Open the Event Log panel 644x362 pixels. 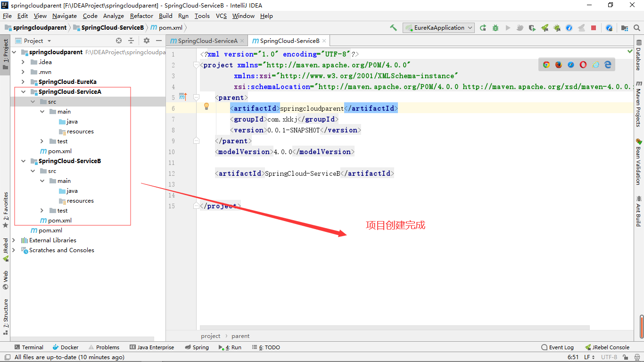coord(558,347)
